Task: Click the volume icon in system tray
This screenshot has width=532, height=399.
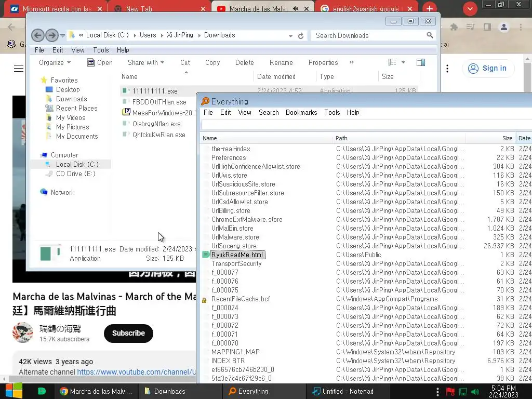Action: point(475,392)
